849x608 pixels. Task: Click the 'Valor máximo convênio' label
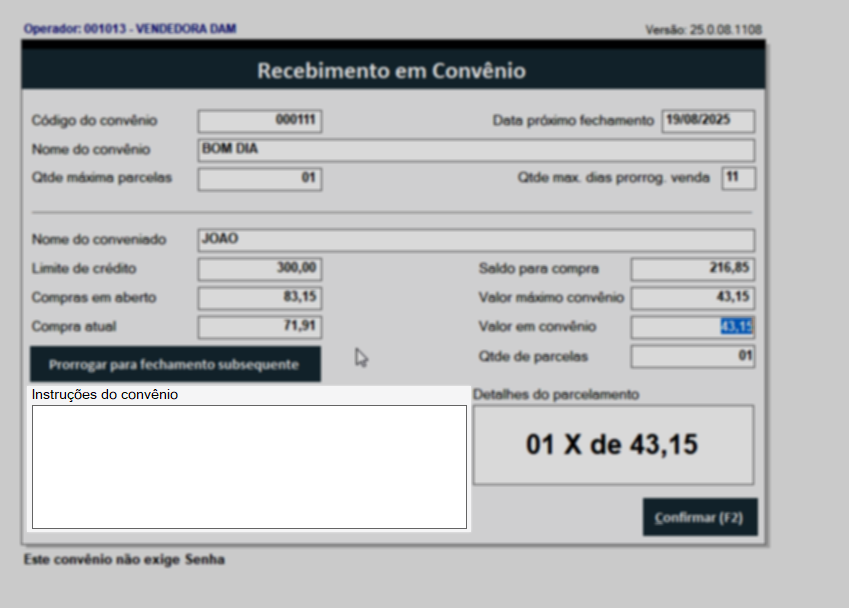tap(551, 297)
